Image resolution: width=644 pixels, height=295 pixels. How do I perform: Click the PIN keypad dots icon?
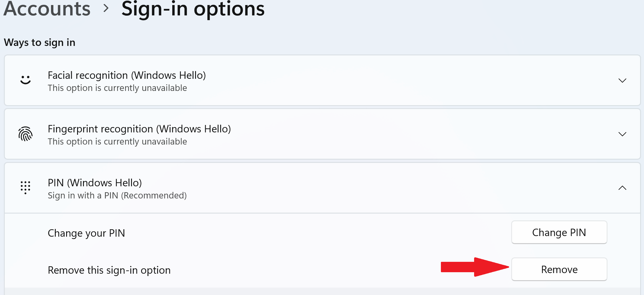click(25, 187)
